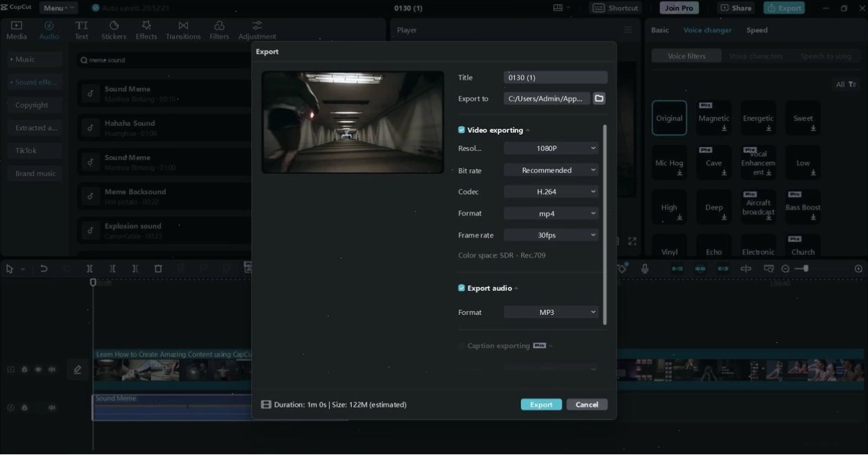868x455 pixels.
Task: Open the Resolution dropdown showing 1080P
Action: [x=551, y=148]
